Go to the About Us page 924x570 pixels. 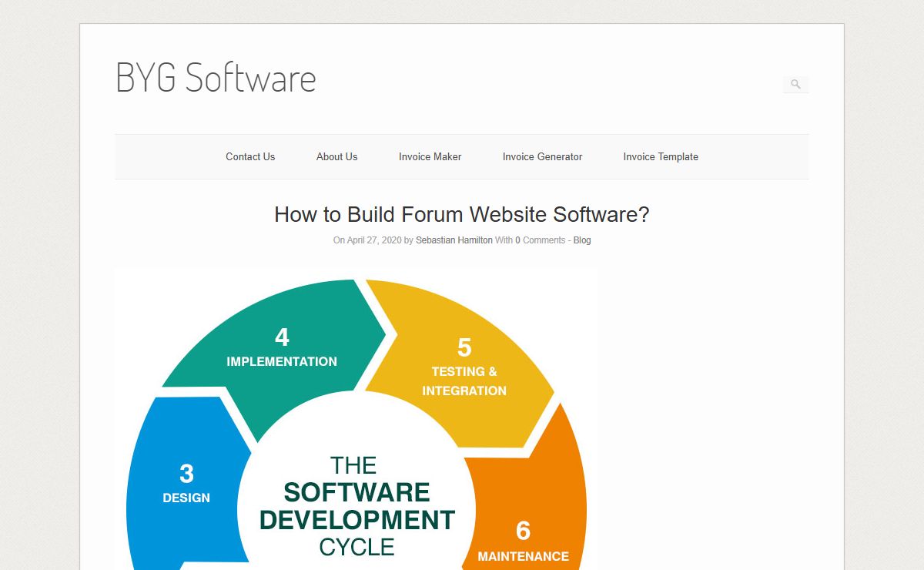click(x=336, y=156)
